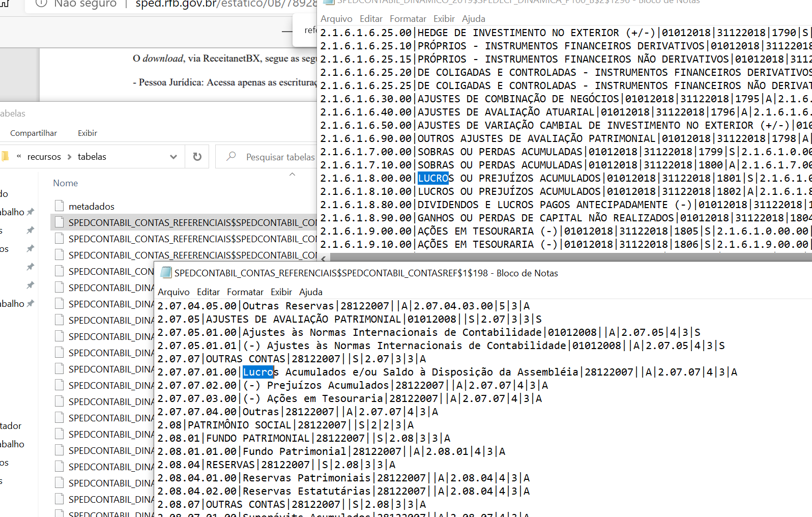
Task: Click the 2.08.01 'FUNDO PATRIMONIAL' line
Action: point(304,438)
